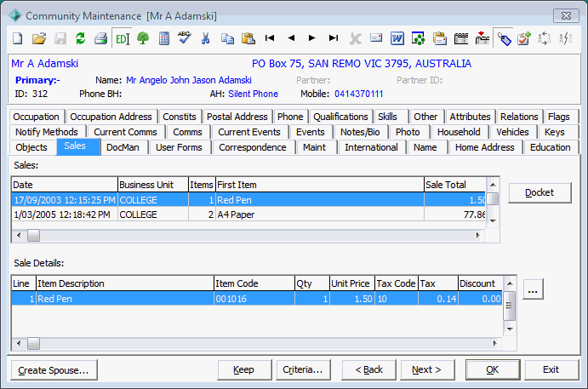Open the green tree icon
This screenshot has height=389, width=588.
pyautogui.click(x=143, y=38)
